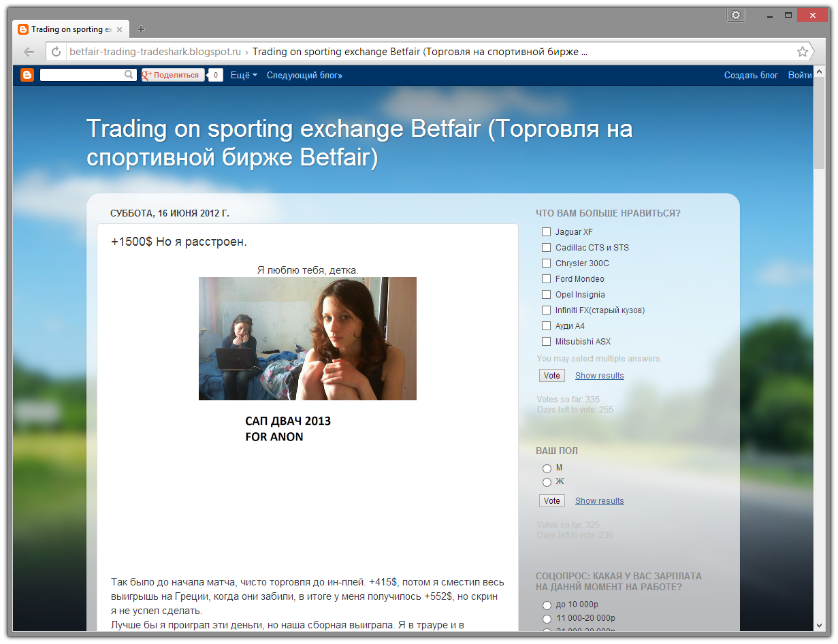Click the post photo thumbnail
This screenshot has height=644, width=838.
pyautogui.click(x=308, y=338)
